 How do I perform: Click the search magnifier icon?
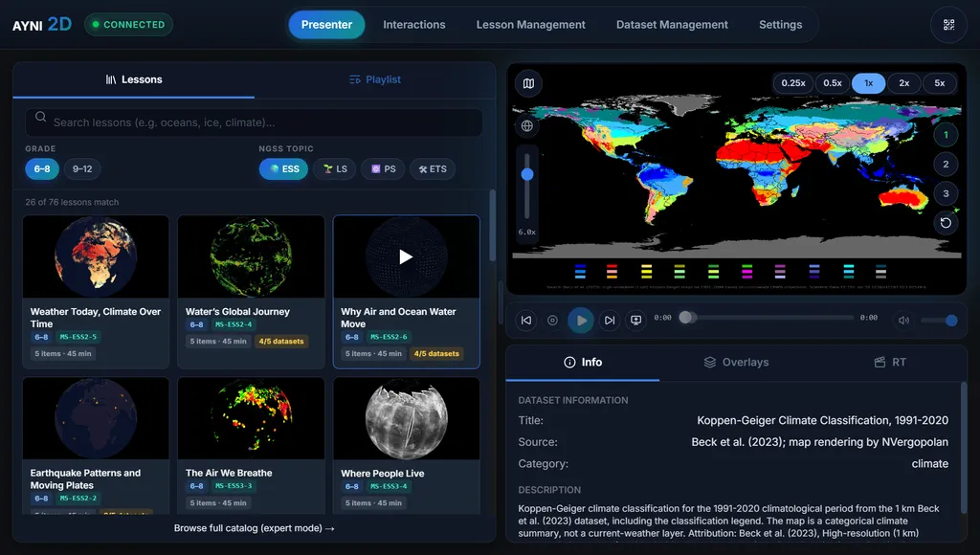click(x=40, y=116)
